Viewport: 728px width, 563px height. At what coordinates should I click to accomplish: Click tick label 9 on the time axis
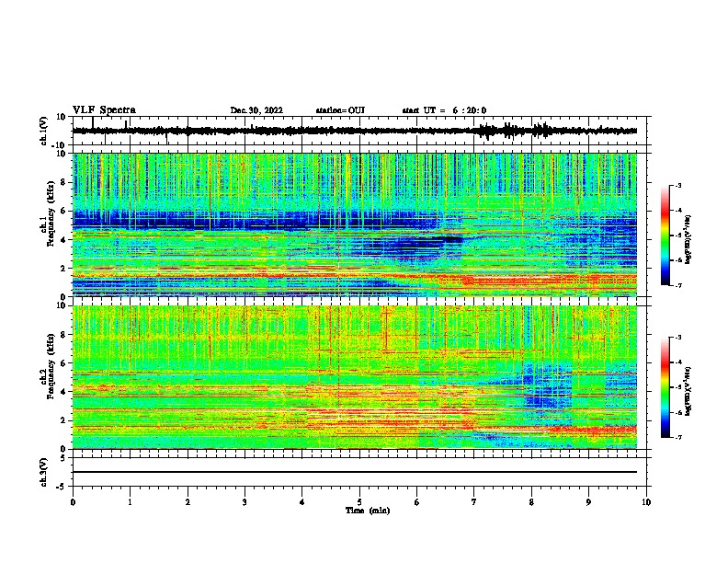[x=588, y=502]
